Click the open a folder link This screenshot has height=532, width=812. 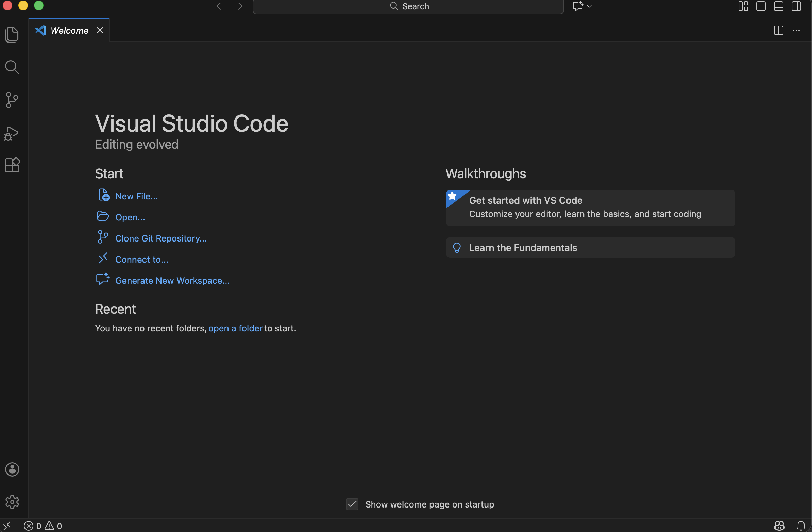pos(235,328)
